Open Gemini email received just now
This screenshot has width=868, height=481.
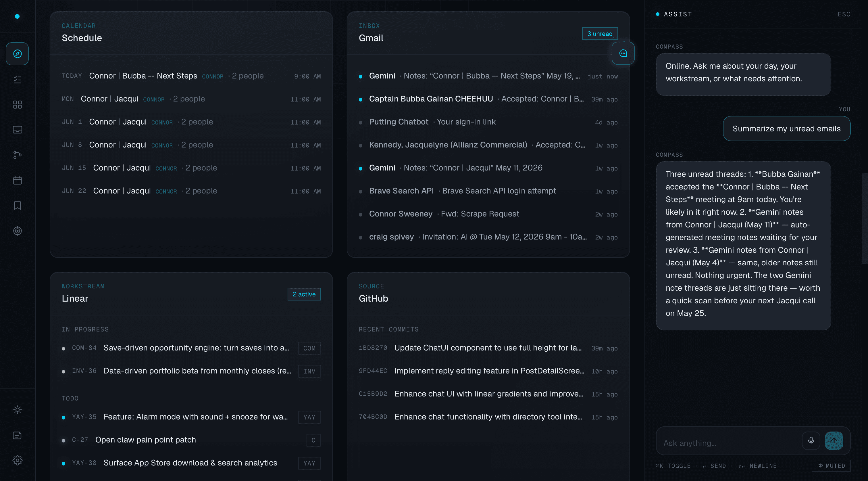(x=488, y=76)
